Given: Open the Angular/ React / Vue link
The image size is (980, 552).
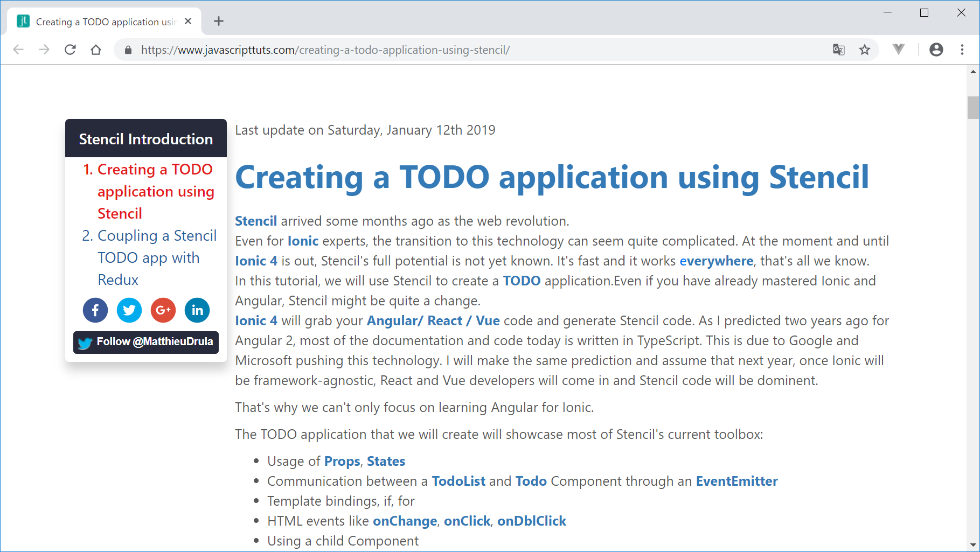Looking at the screenshot, I should click(433, 320).
